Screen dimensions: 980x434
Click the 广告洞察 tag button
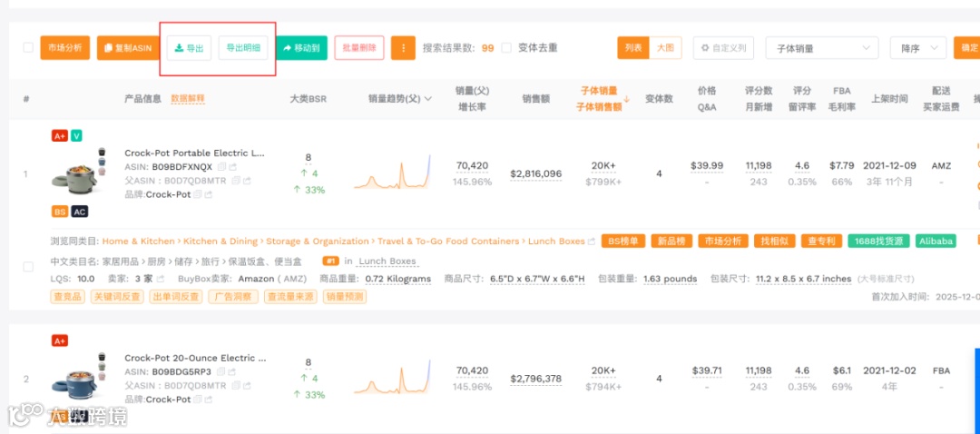pyautogui.click(x=233, y=296)
